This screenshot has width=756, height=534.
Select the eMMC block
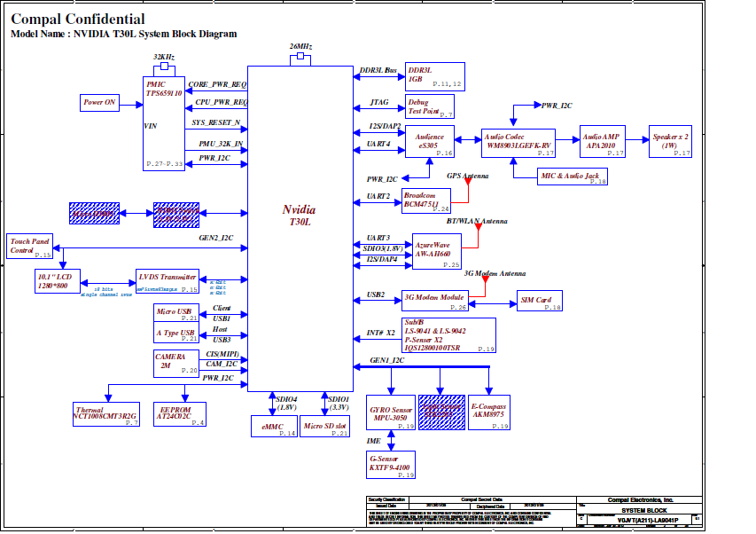274,427
